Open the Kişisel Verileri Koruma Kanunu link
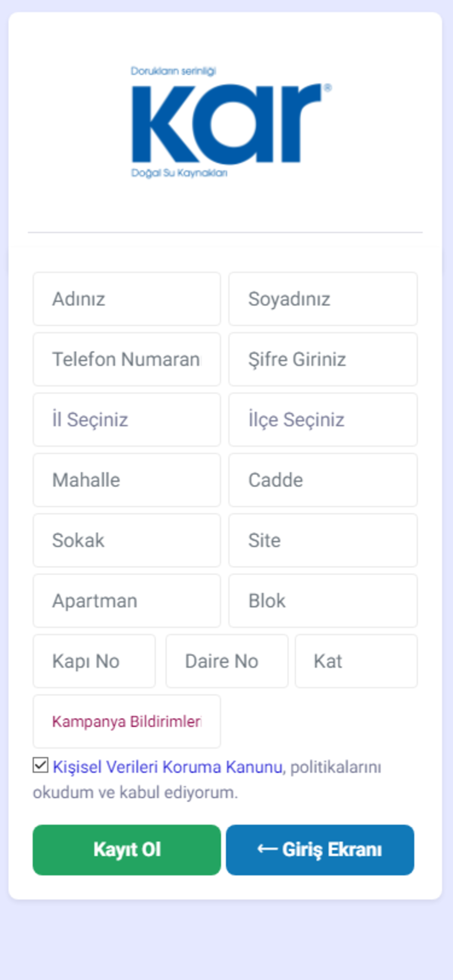This screenshot has height=980, width=453. (167, 767)
